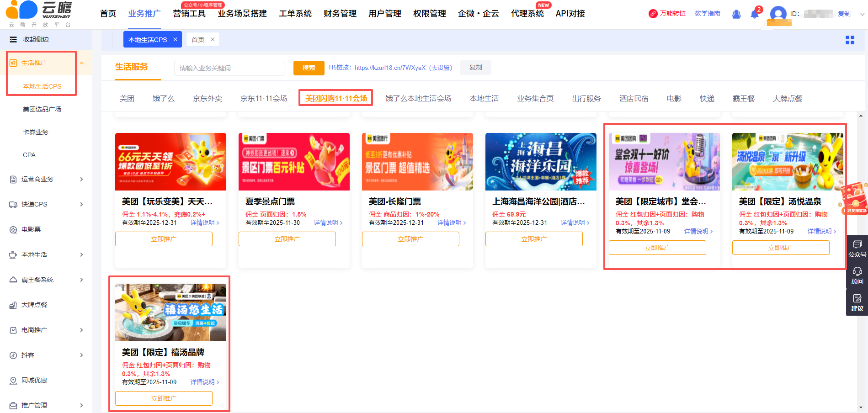The image size is (868, 413).
Task: Click the 公众号 floating side icon
Action: [x=857, y=249]
